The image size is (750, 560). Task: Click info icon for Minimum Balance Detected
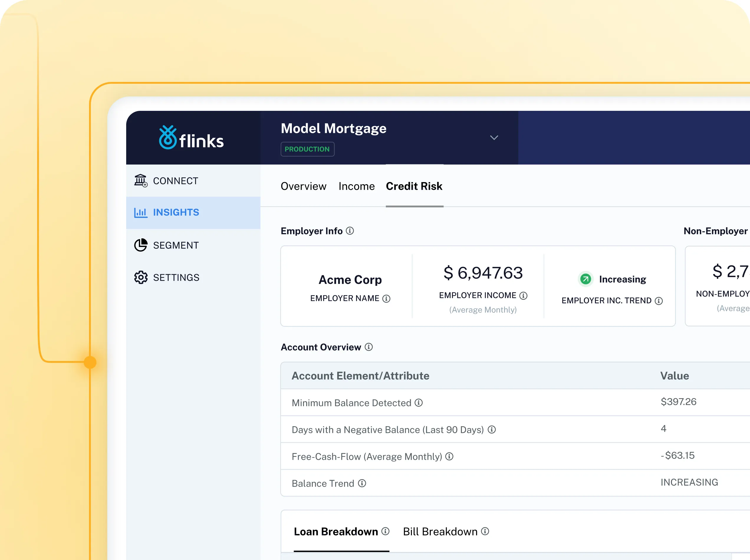click(419, 403)
